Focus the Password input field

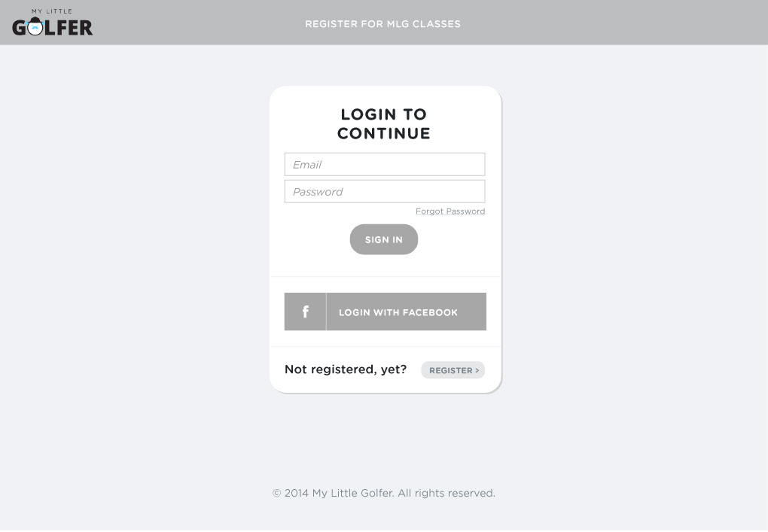pos(385,191)
